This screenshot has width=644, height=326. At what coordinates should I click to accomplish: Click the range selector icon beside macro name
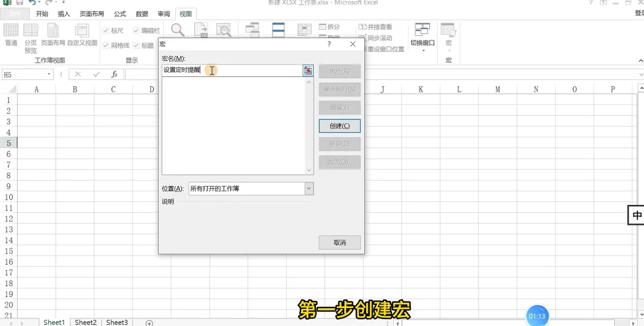(x=308, y=70)
